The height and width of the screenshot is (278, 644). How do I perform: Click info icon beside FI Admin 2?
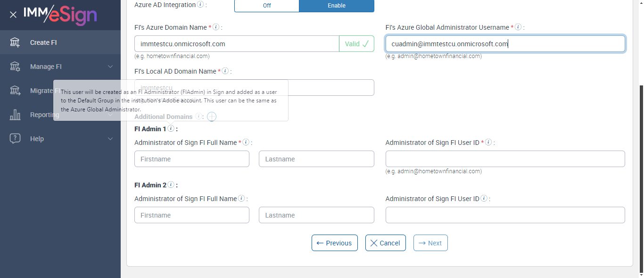point(171,185)
